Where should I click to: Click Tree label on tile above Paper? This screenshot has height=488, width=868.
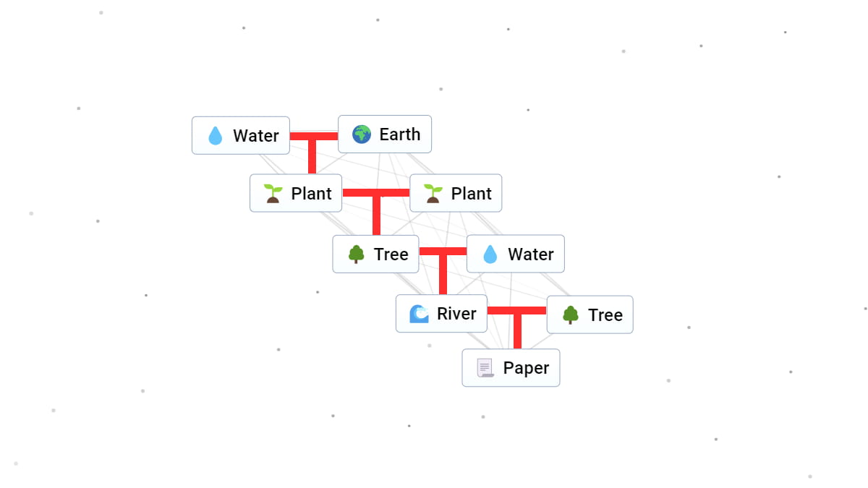(x=605, y=315)
